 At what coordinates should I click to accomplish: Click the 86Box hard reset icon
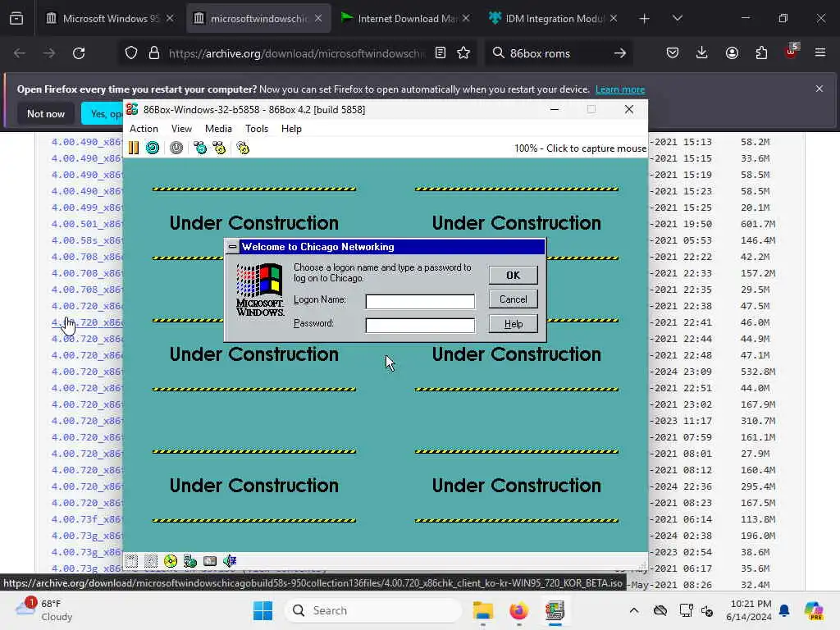(153, 148)
